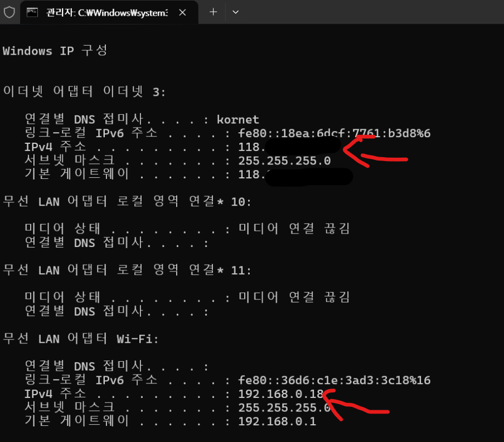Click the 'Windows IP 구성' heading

tap(55, 51)
